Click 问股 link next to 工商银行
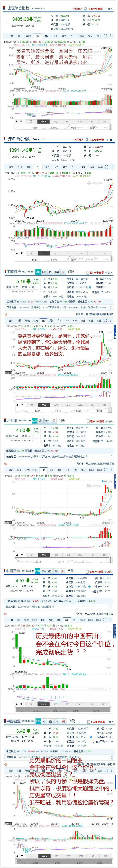 (71, 272)
